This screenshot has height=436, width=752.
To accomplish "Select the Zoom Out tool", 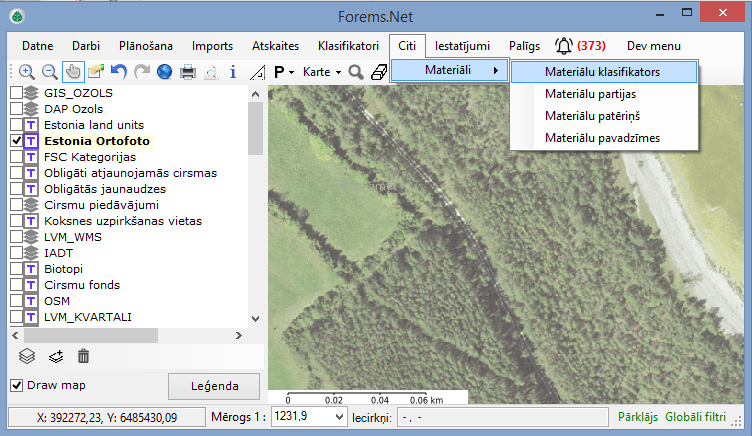I will pyautogui.click(x=49, y=72).
